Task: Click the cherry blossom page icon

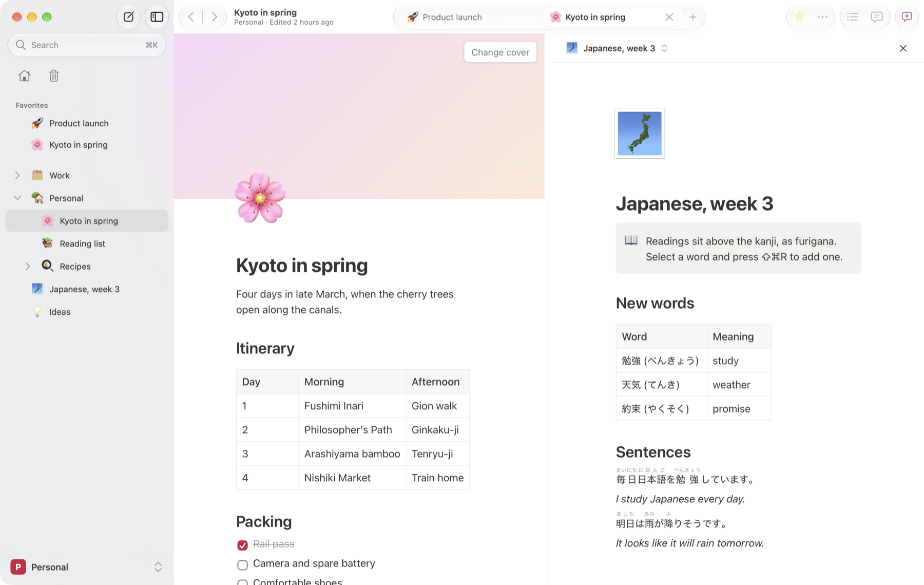Action: click(x=260, y=198)
